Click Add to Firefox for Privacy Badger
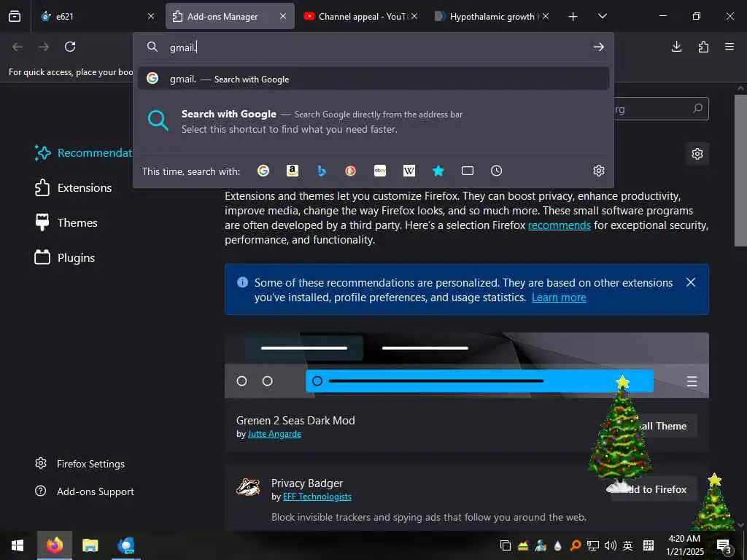Screen dimensions: 747x560 654,489
